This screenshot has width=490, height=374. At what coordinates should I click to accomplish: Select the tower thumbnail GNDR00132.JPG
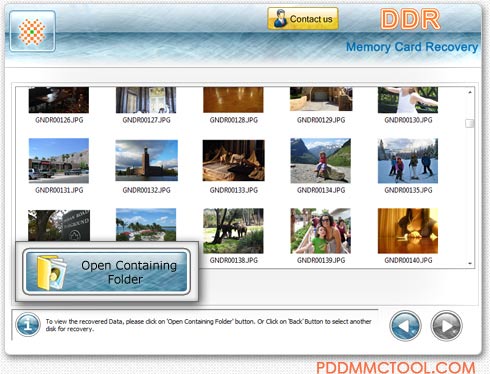[146, 160]
